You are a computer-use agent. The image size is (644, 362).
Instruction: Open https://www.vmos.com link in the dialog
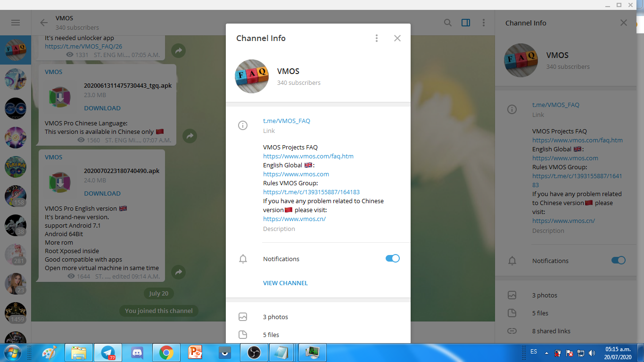click(296, 174)
